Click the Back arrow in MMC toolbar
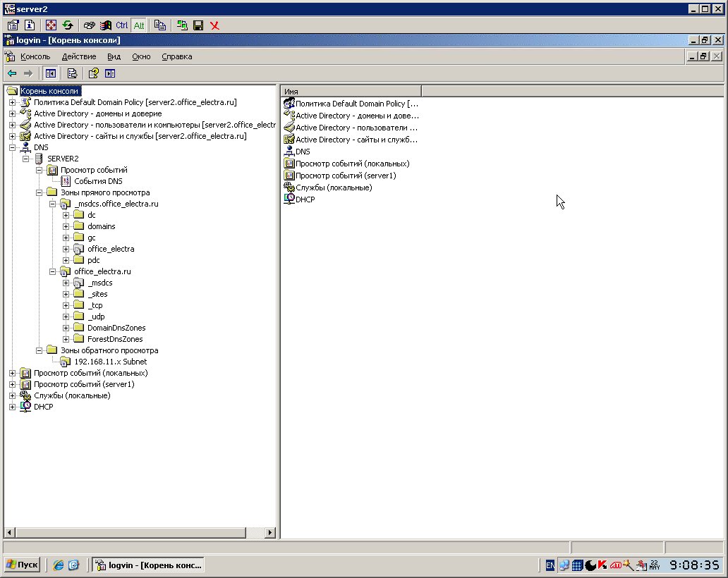This screenshot has width=728, height=578. click(x=13, y=73)
